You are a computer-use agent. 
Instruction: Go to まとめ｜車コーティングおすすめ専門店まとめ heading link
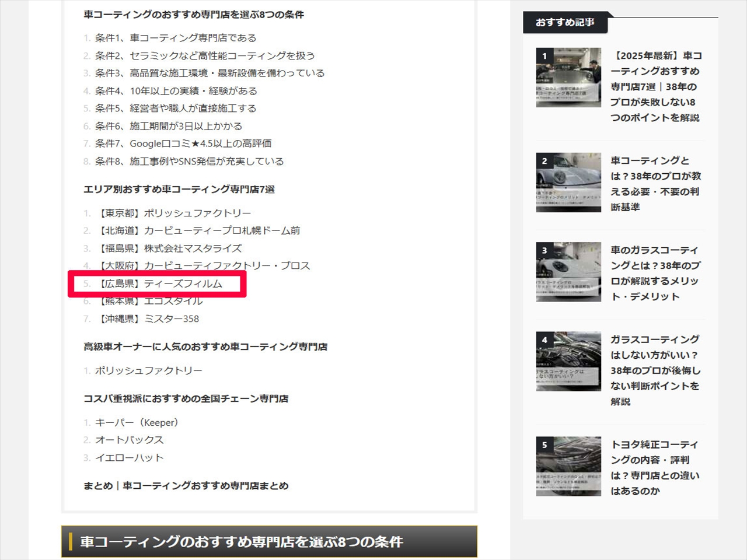[x=186, y=485]
